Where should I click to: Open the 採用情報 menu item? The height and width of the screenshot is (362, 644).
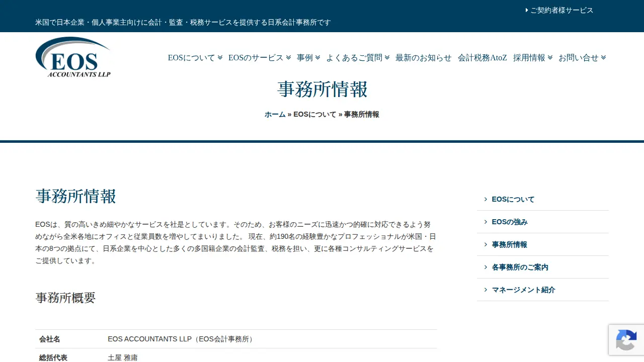click(529, 57)
